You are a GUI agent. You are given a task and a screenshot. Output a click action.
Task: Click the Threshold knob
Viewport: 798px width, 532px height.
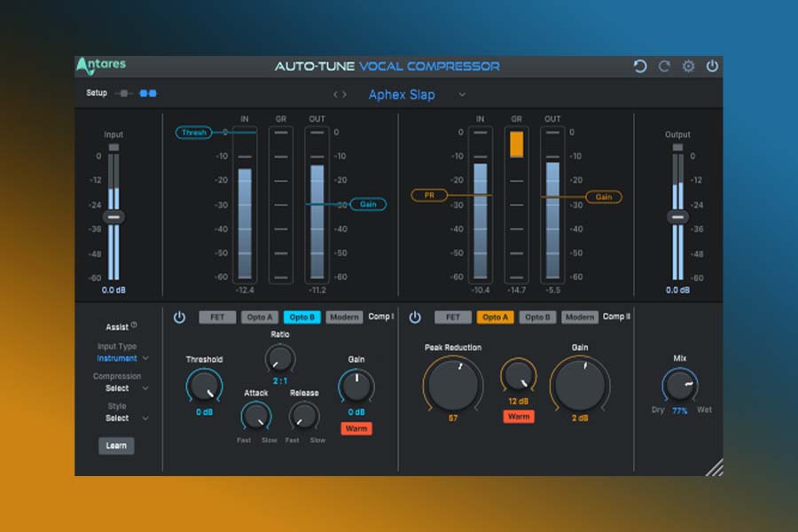(204, 386)
